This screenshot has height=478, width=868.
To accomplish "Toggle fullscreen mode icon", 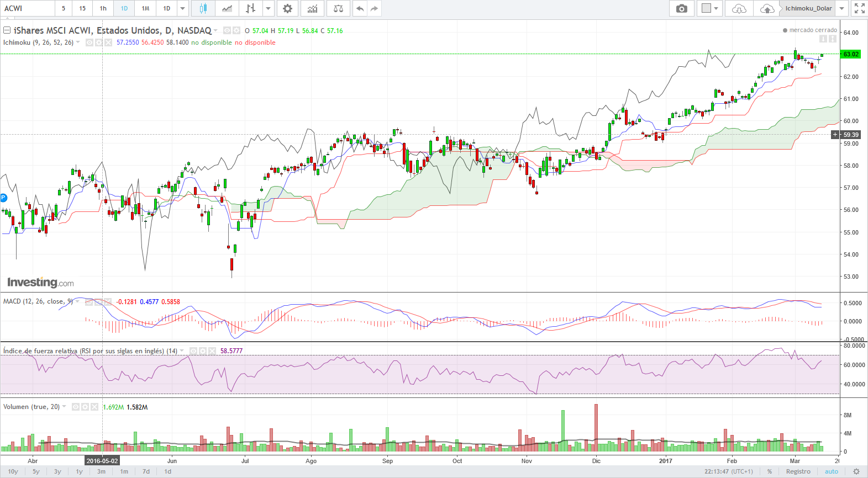I will click(859, 8).
